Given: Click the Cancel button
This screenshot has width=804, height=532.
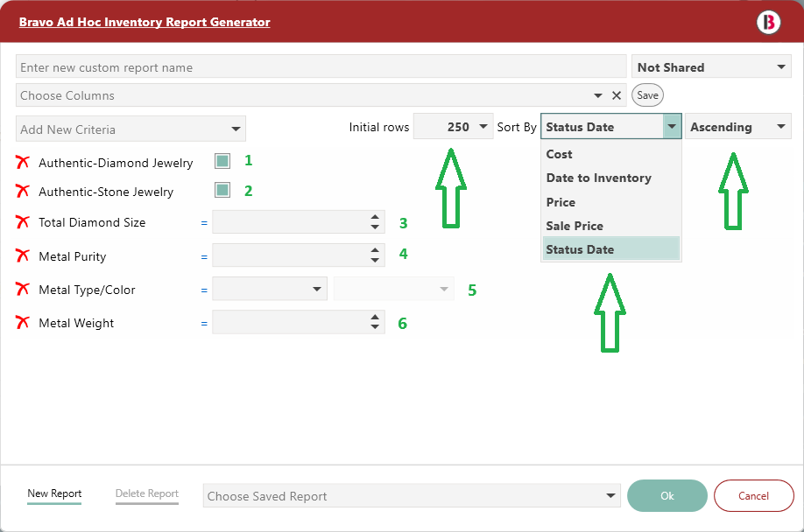Looking at the screenshot, I should click(x=754, y=495).
